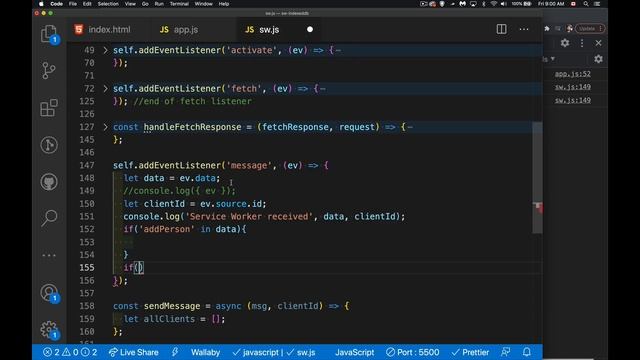Open the Git Graph sidebar icon
The height and width of the screenshot is (360, 640).
coord(49,145)
